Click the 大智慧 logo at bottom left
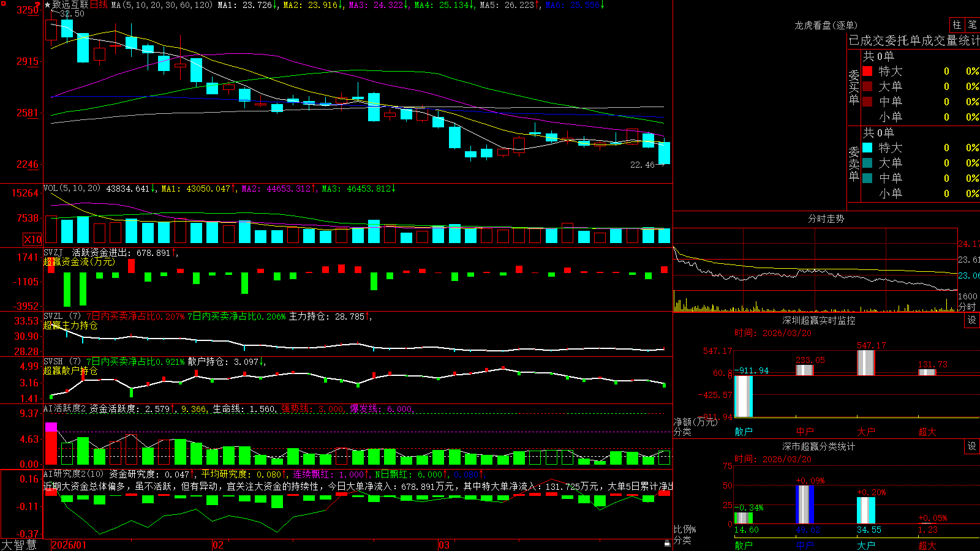 tap(19, 545)
